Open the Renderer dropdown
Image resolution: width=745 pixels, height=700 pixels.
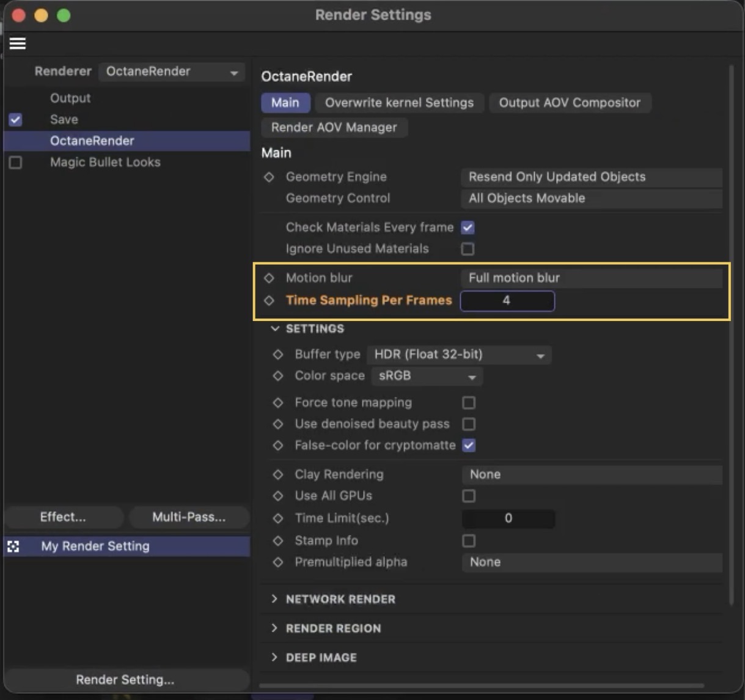coord(172,72)
